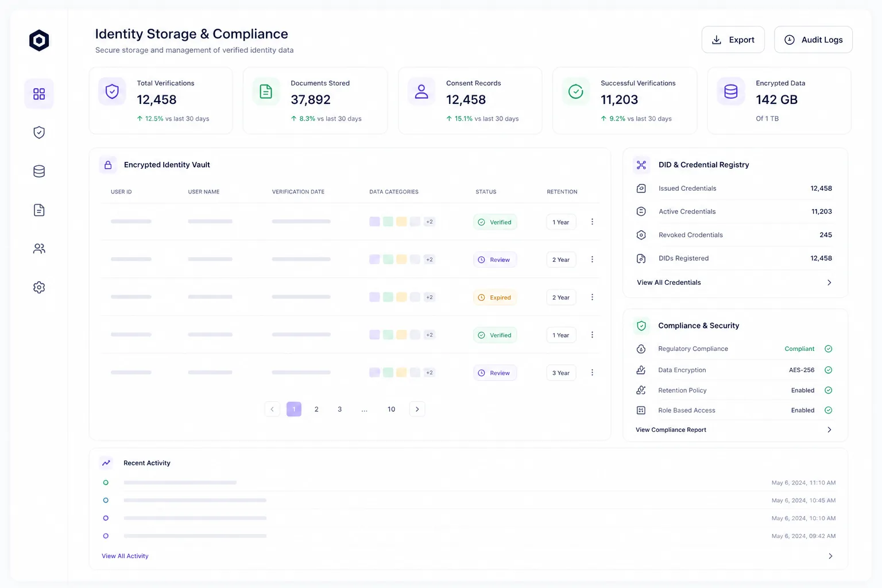Click the Retention Policy Enabled check

[x=829, y=390]
